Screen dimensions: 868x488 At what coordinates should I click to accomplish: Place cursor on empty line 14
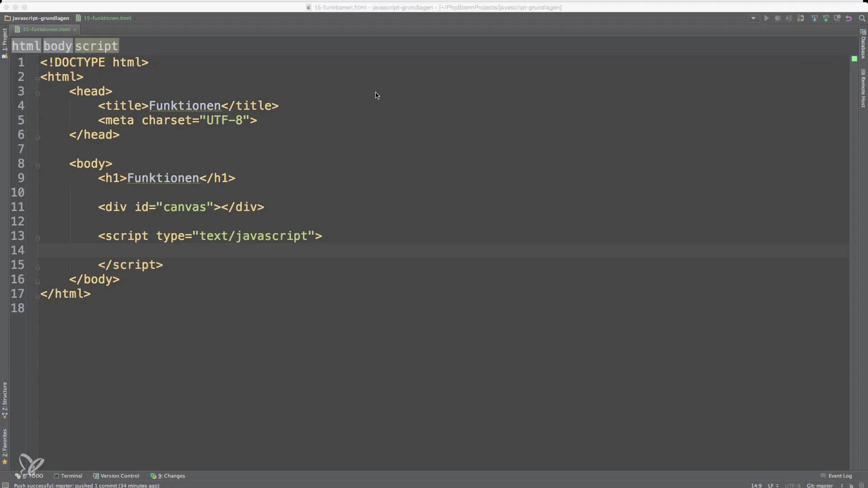tap(443, 250)
